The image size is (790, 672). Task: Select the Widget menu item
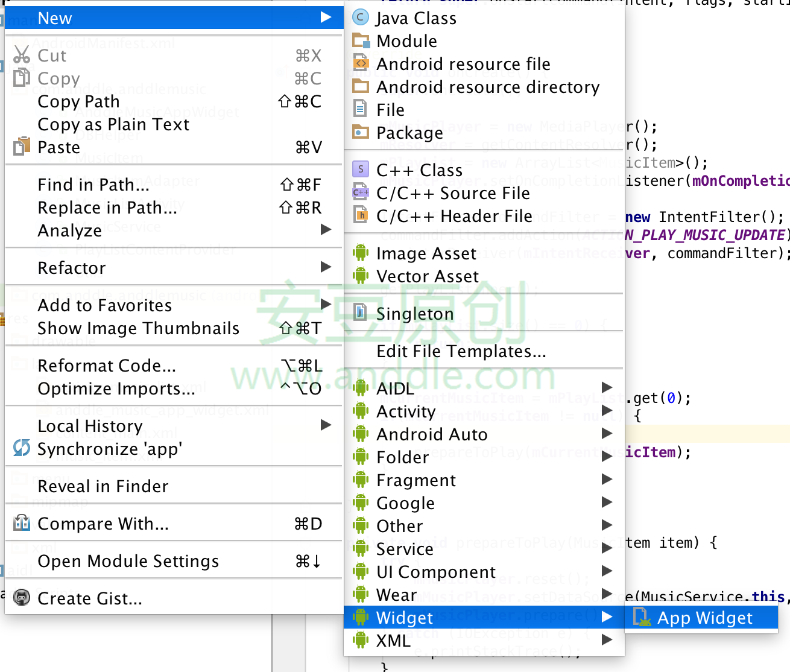(x=484, y=617)
